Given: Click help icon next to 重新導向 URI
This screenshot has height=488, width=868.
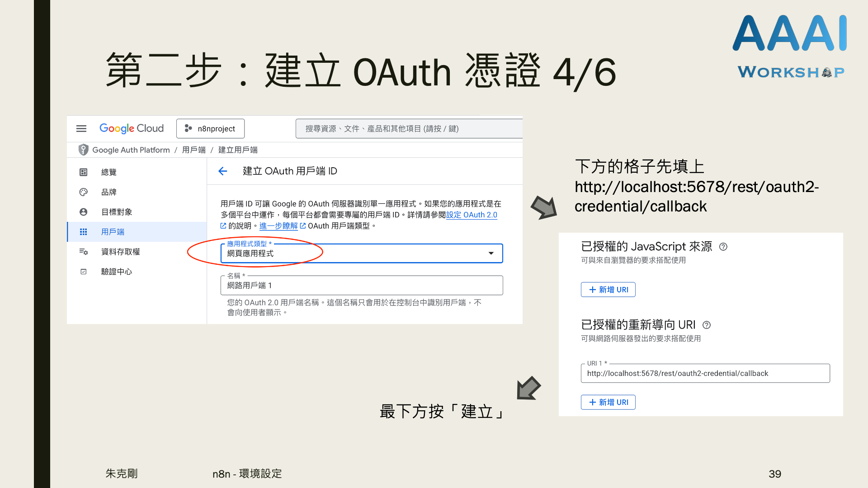Looking at the screenshot, I should coord(707,325).
